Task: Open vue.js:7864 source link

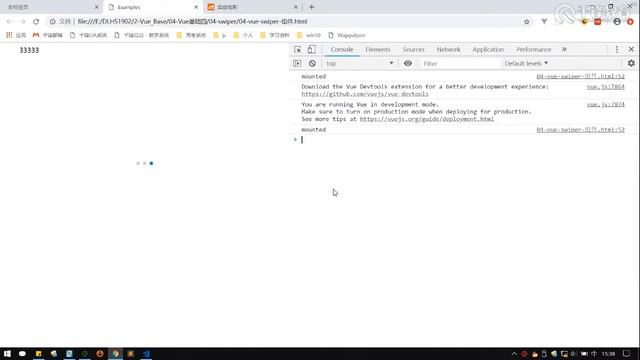Action: (x=605, y=87)
